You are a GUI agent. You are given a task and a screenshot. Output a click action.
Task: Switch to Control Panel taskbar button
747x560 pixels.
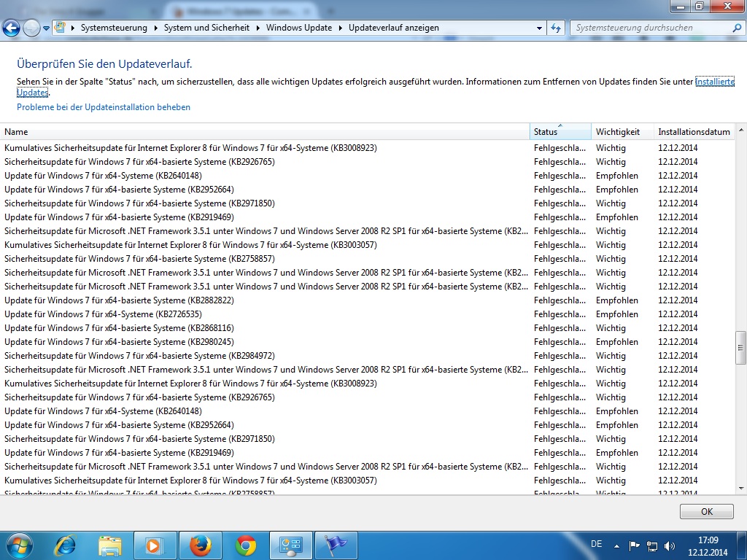(291, 545)
